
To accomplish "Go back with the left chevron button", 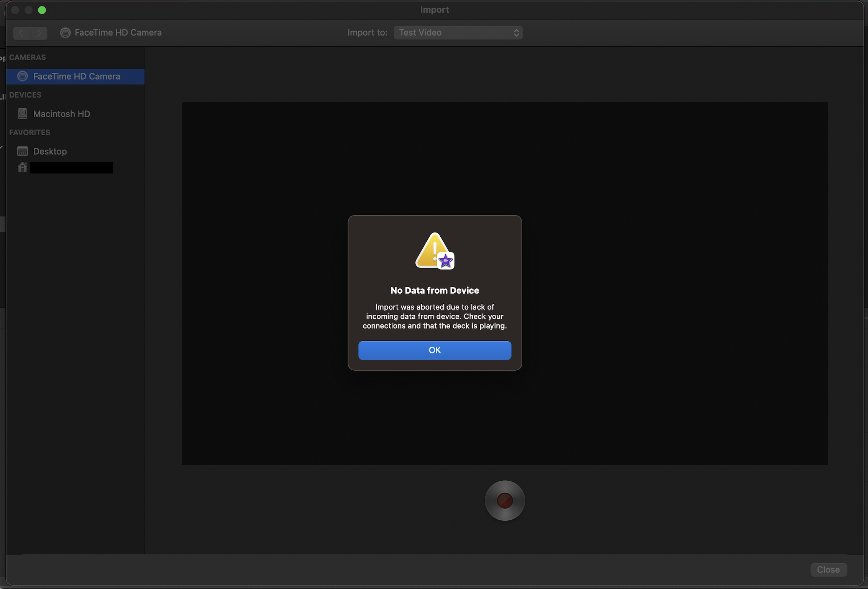I will (21, 33).
